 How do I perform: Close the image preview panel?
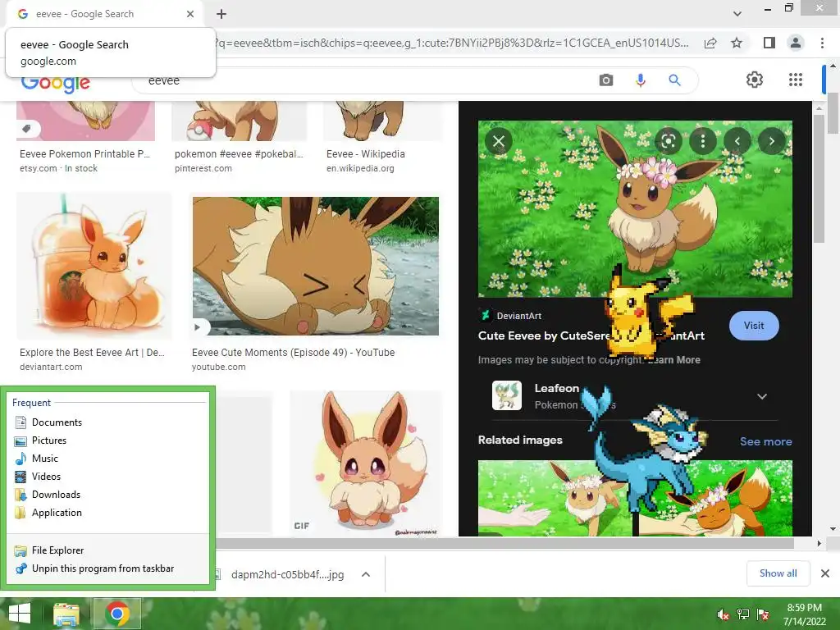[499, 141]
